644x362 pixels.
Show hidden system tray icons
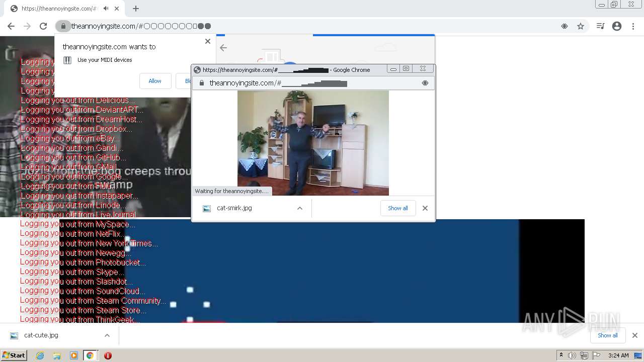[561, 355]
